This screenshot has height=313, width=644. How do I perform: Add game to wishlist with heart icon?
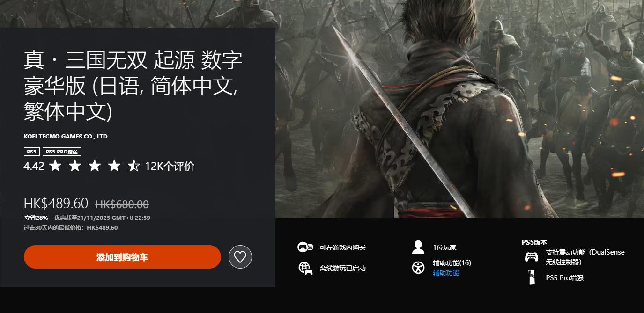(x=240, y=257)
